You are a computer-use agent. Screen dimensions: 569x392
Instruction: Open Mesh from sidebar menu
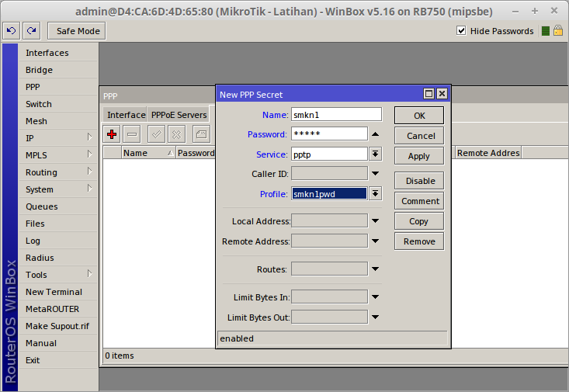pyautogui.click(x=58, y=121)
